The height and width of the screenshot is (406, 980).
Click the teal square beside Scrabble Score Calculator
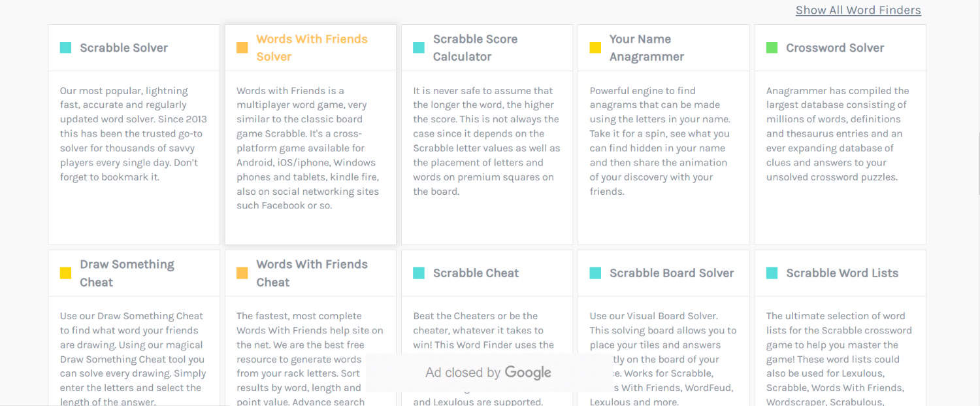[419, 48]
